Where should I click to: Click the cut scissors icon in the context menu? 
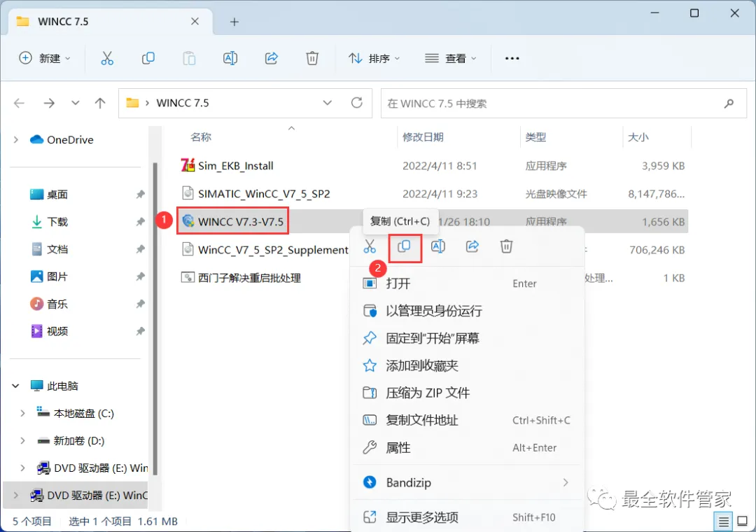pyautogui.click(x=370, y=246)
